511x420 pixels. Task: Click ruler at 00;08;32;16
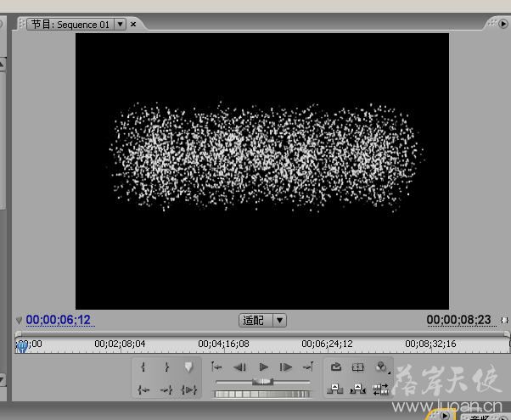pyautogui.click(x=431, y=344)
